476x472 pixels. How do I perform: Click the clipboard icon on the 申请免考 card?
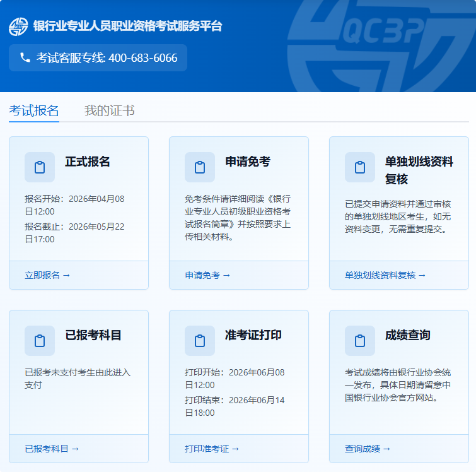point(200,167)
